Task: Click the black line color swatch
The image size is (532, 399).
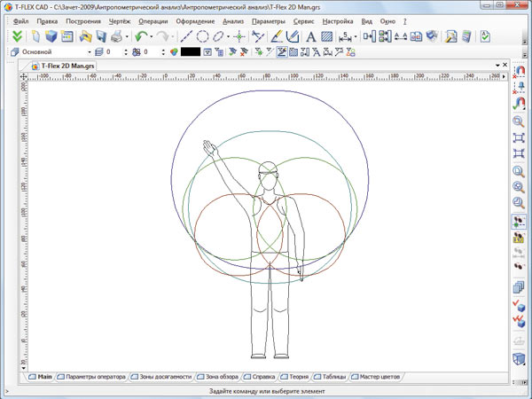Action: pos(191,52)
